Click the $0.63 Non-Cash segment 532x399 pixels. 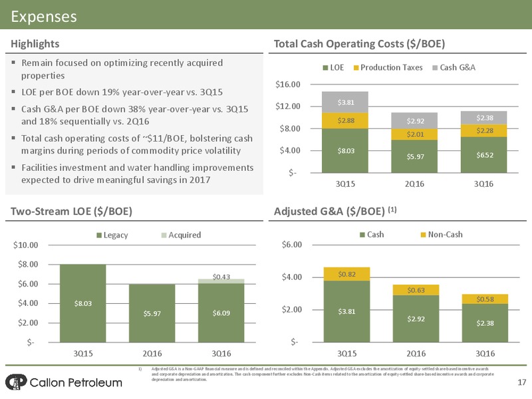[416, 290]
